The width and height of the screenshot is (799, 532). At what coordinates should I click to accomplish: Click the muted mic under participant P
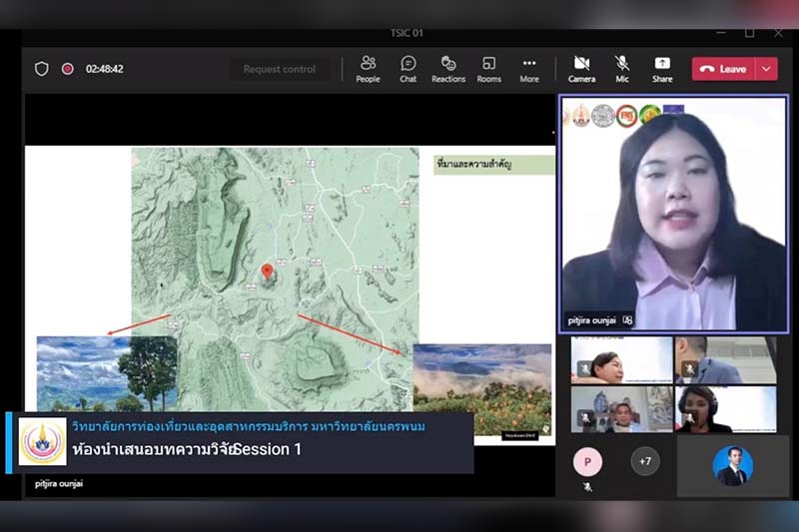point(587,486)
